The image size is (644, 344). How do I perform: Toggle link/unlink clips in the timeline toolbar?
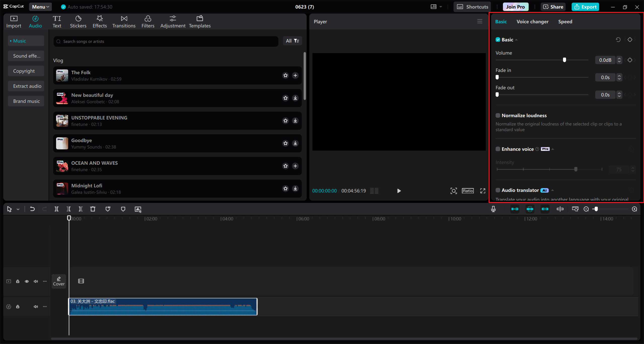tap(545, 209)
